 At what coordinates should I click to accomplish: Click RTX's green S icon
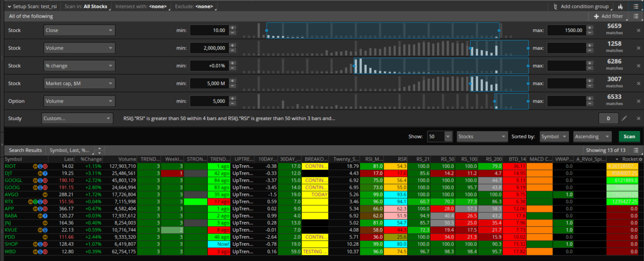coord(35,202)
